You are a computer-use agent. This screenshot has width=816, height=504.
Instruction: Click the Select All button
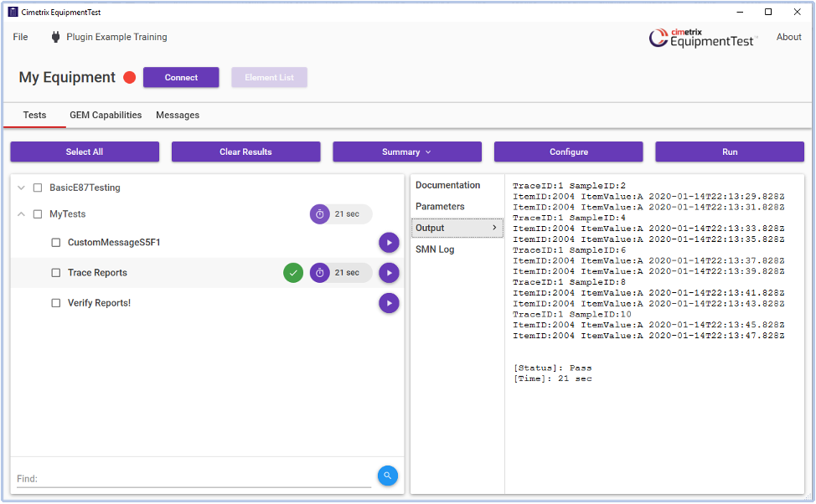point(85,152)
